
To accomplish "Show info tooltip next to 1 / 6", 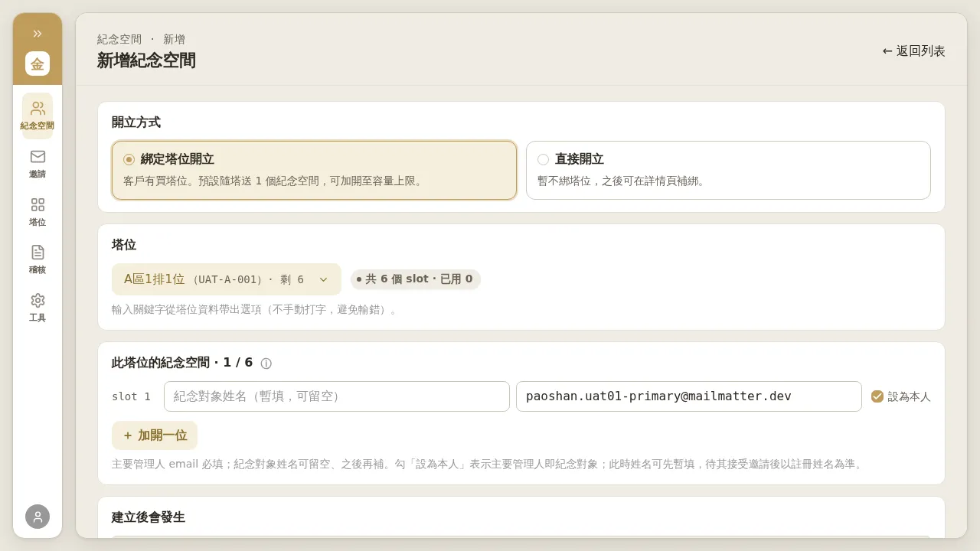I will [x=266, y=364].
